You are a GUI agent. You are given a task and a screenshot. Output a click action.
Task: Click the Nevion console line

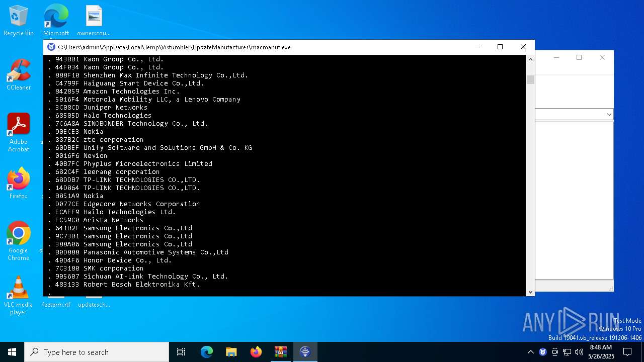click(x=77, y=156)
